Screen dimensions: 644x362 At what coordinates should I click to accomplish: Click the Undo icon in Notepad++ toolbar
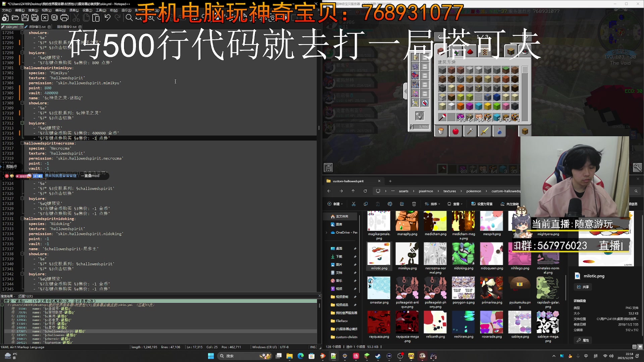pos(107,18)
